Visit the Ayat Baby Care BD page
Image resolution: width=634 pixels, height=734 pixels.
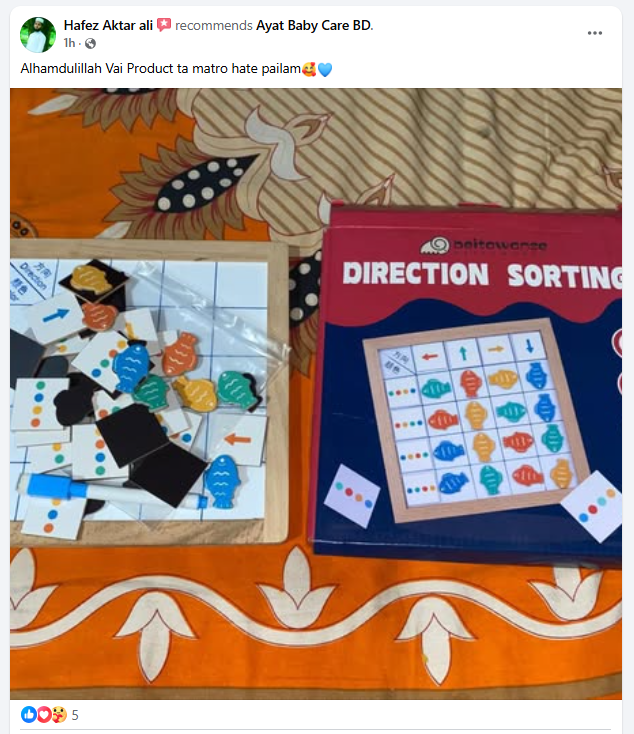click(x=314, y=25)
